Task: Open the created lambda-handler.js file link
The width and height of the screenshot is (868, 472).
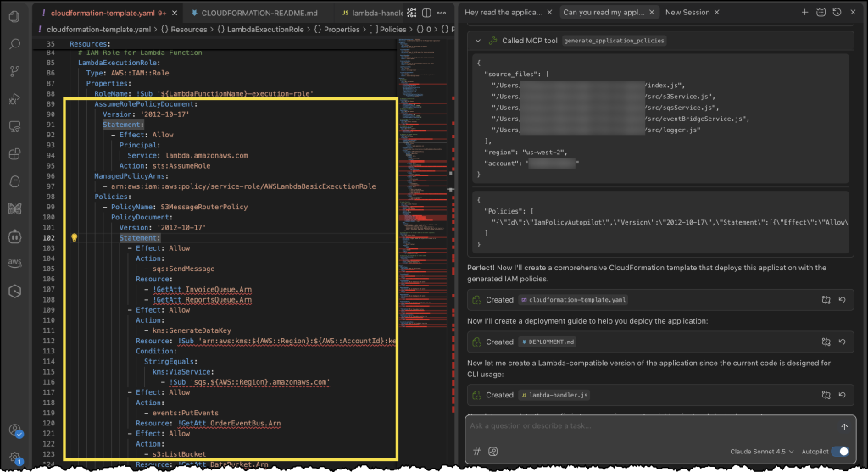Action: coord(555,395)
